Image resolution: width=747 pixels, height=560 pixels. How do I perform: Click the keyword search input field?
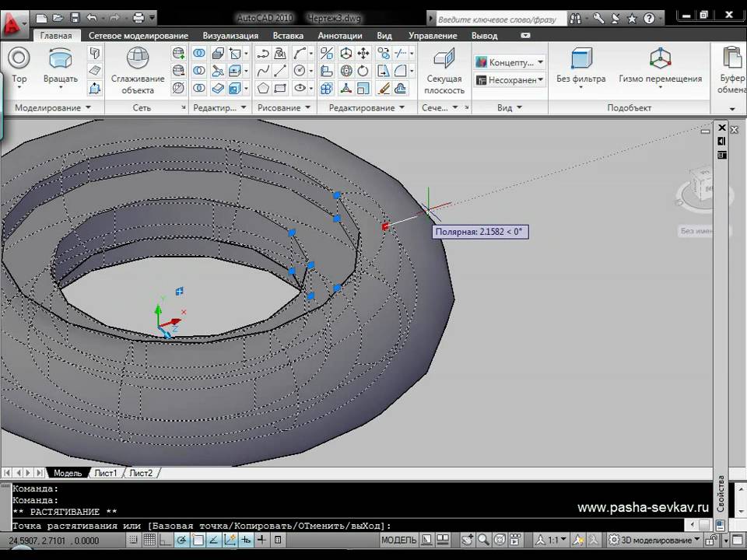500,19
